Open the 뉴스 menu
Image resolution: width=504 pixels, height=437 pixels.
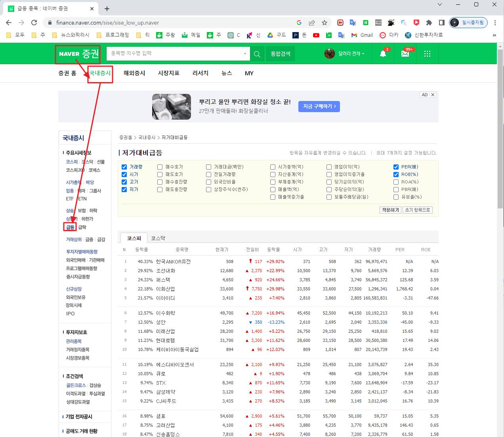[227, 73]
